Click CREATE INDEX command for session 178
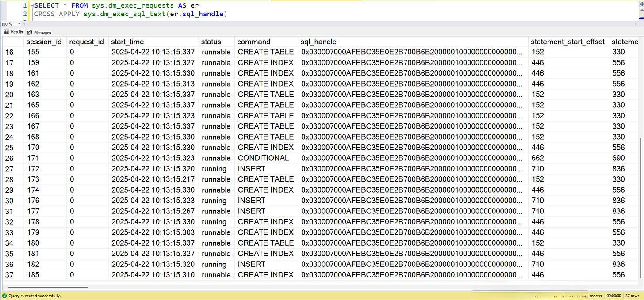Screen dimensions: 644x300 coord(266,222)
